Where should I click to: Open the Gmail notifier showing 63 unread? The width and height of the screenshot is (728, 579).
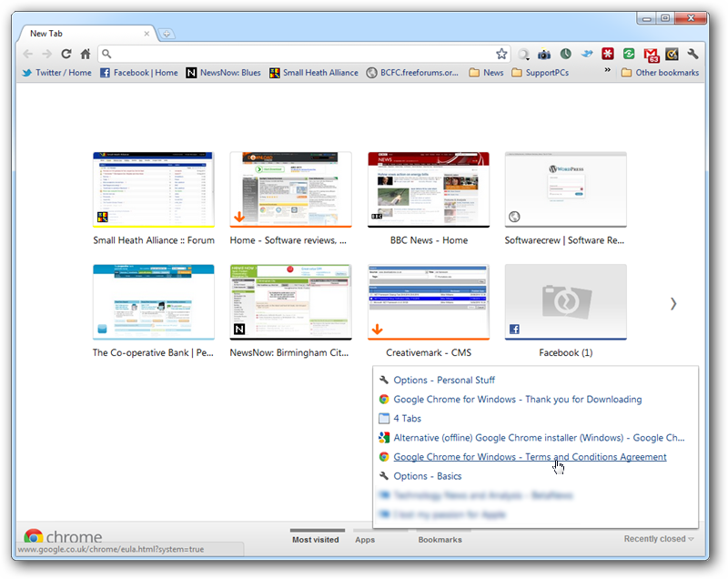point(652,54)
